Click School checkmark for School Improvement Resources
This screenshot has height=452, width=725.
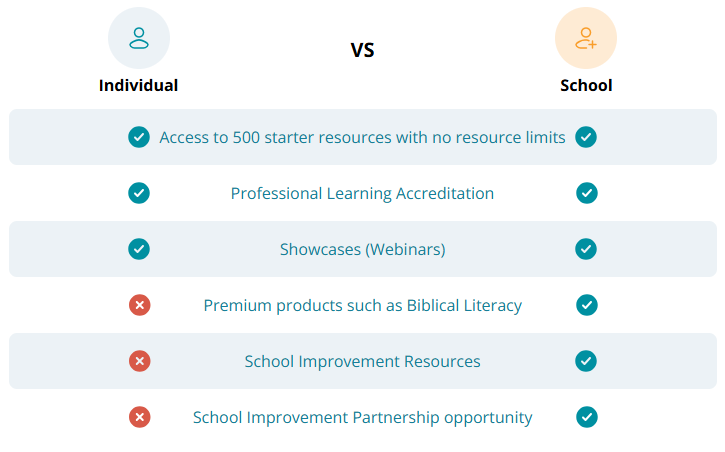tap(586, 361)
